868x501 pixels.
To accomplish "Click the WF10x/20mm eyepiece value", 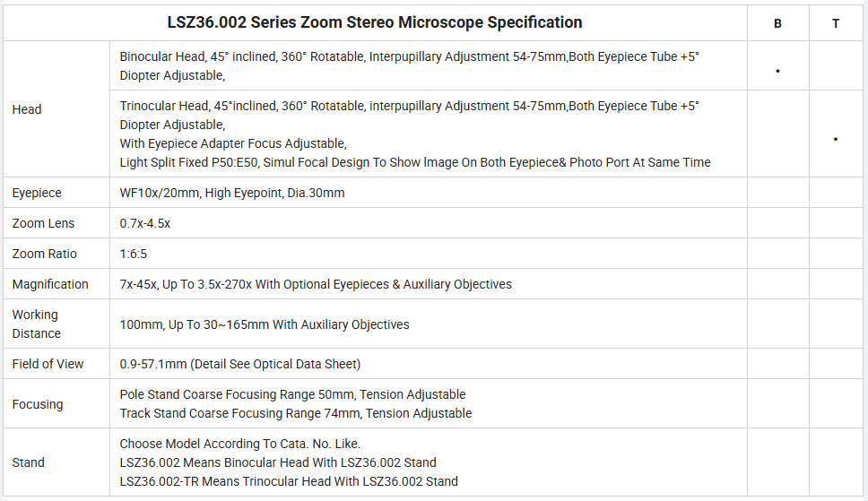I will [232, 193].
